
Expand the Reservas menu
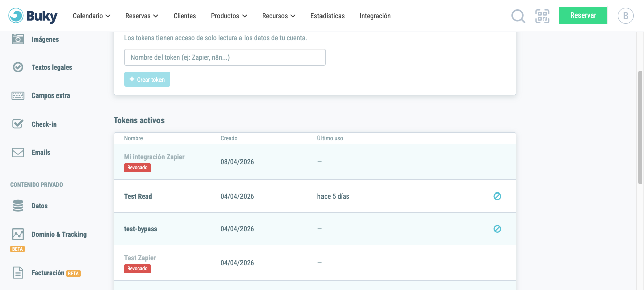pyautogui.click(x=142, y=16)
